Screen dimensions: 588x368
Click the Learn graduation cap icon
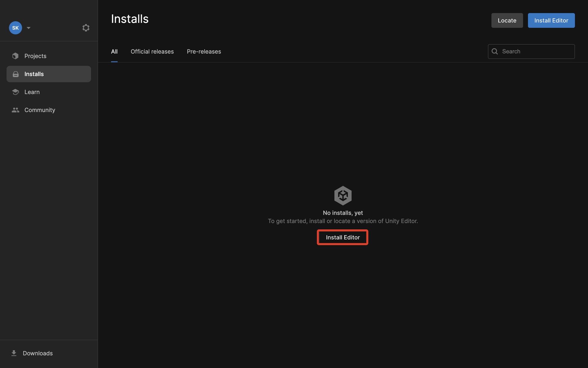[x=16, y=92]
